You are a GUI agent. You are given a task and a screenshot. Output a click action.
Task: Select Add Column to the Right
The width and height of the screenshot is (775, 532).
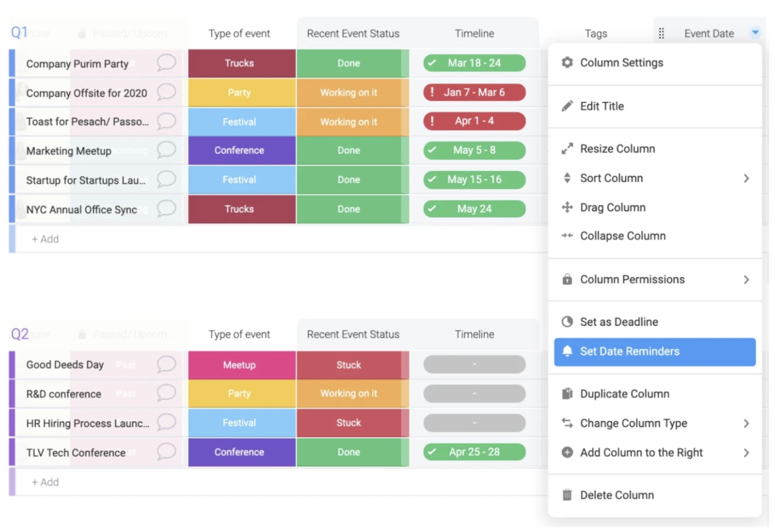641,453
